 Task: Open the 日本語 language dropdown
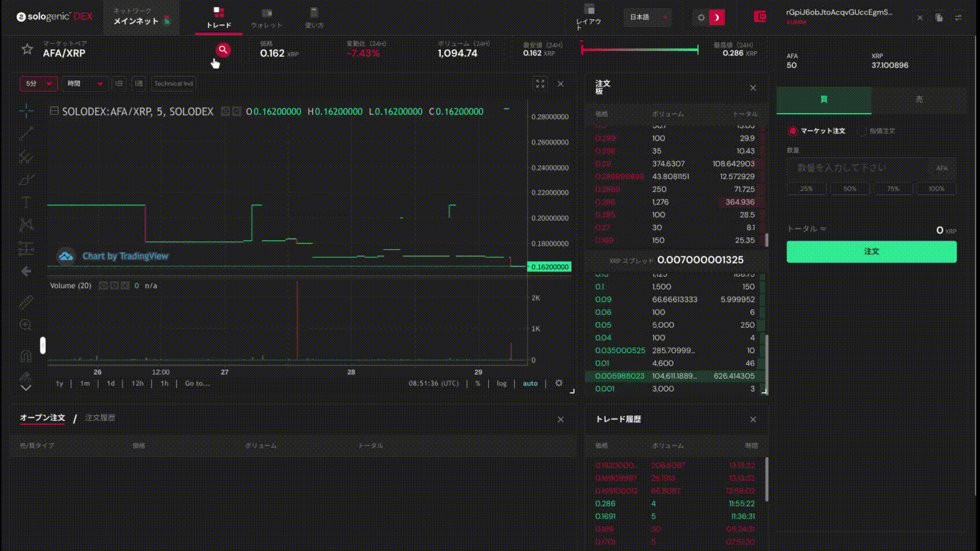click(x=647, y=18)
